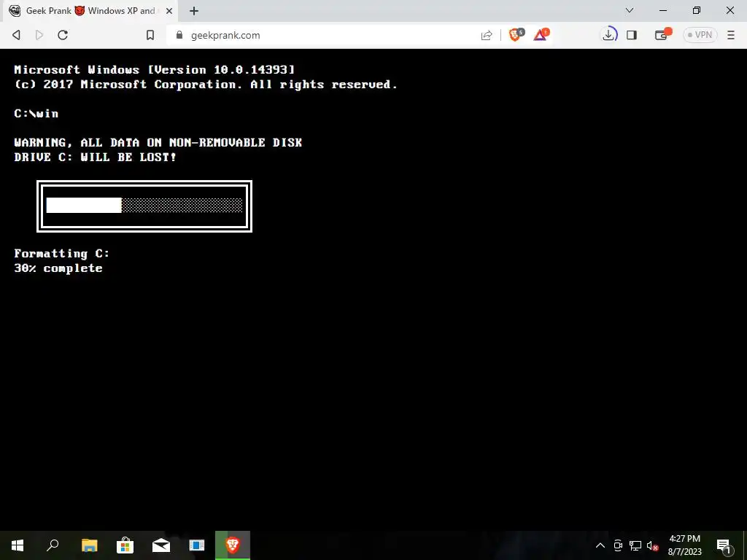The image size is (747, 560).
Task: Open Brave Shields lion icon
Action: (516, 35)
